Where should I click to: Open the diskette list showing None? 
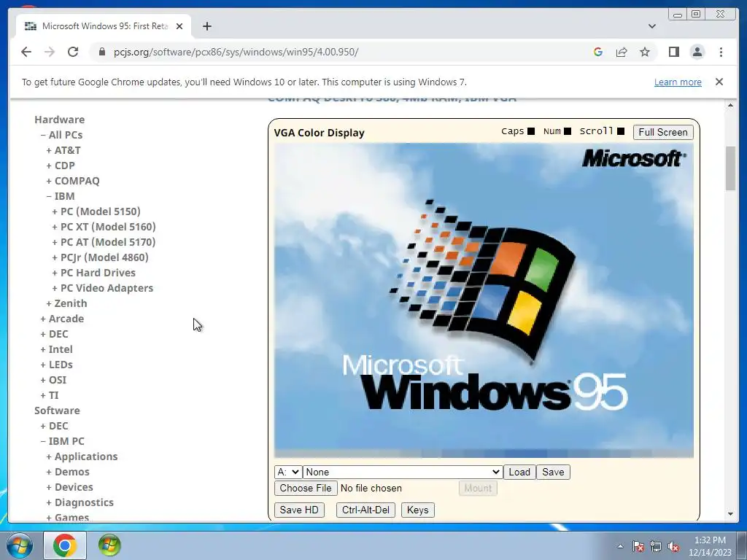(x=403, y=472)
